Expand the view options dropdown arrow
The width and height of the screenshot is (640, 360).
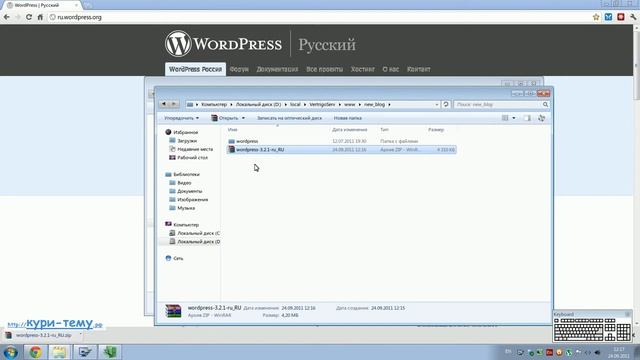pyautogui.click(x=513, y=118)
